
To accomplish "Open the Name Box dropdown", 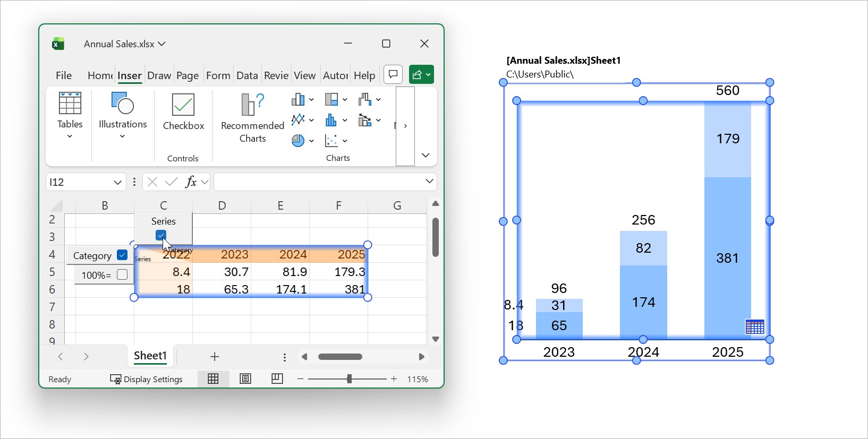I will 117,182.
